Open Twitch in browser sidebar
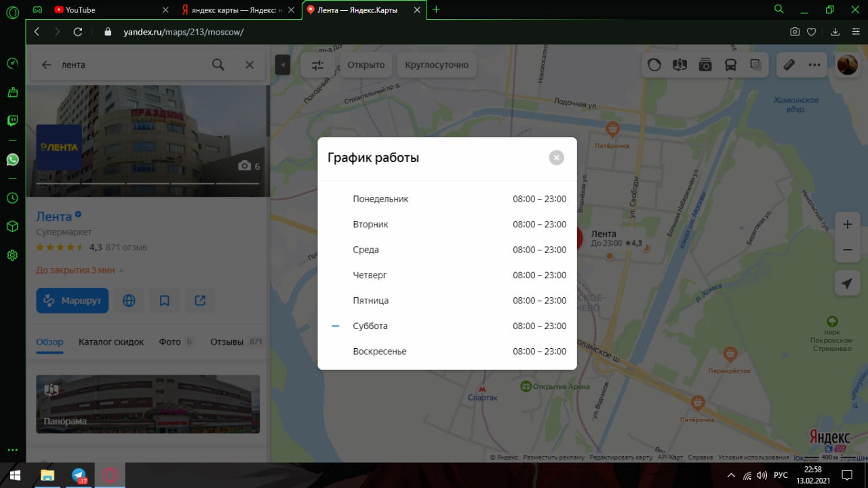The width and height of the screenshot is (868, 488). [12, 121]
